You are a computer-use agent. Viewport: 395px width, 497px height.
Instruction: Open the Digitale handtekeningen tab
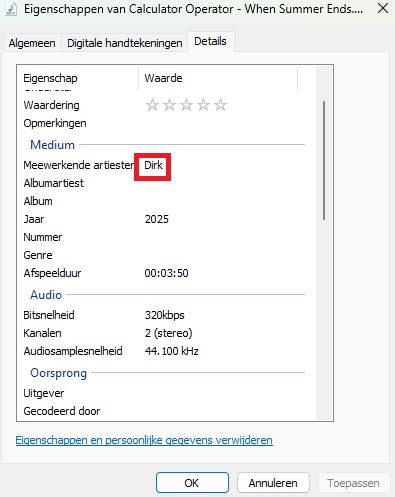(125, 43)
